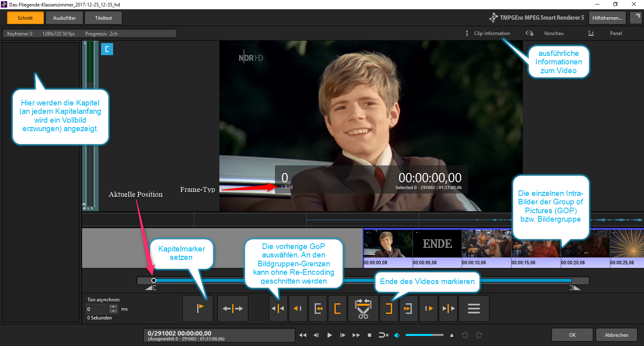This screenshot has height=346, width=644.
Task: Select the ENDE thumbnail in the filmstrip
Action: coord(437,244)
